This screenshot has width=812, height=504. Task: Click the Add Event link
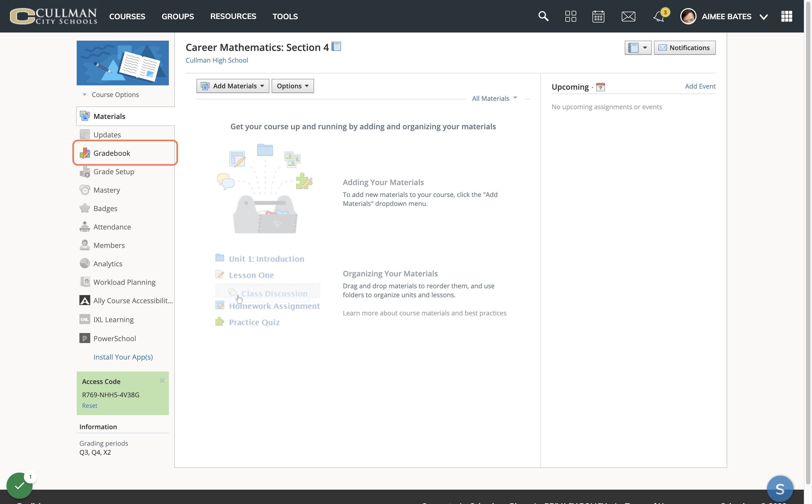coord(700,86)
